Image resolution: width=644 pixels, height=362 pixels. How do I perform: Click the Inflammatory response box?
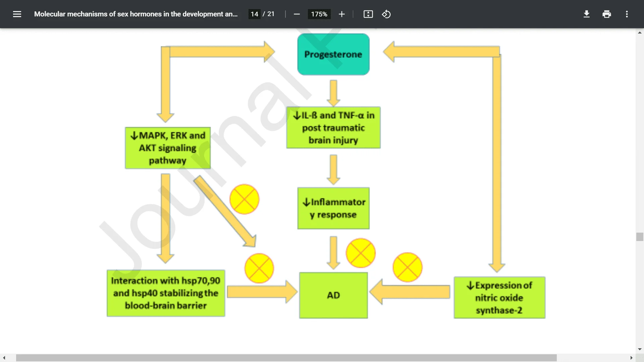click(333, 208)
